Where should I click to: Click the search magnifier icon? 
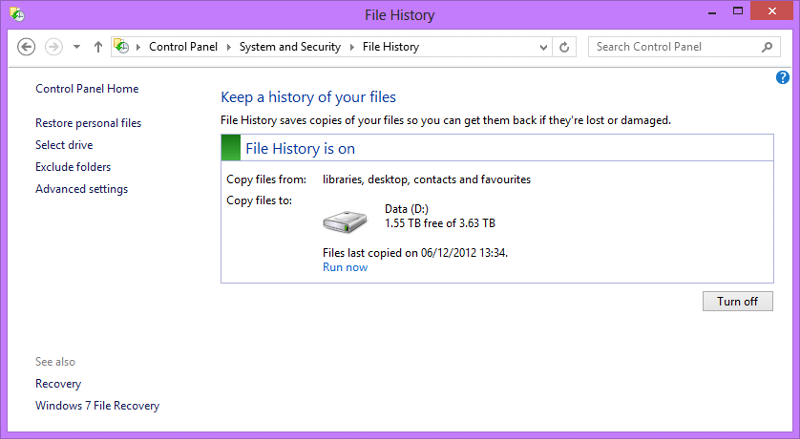pyautogui.click(x=767, y=47)
